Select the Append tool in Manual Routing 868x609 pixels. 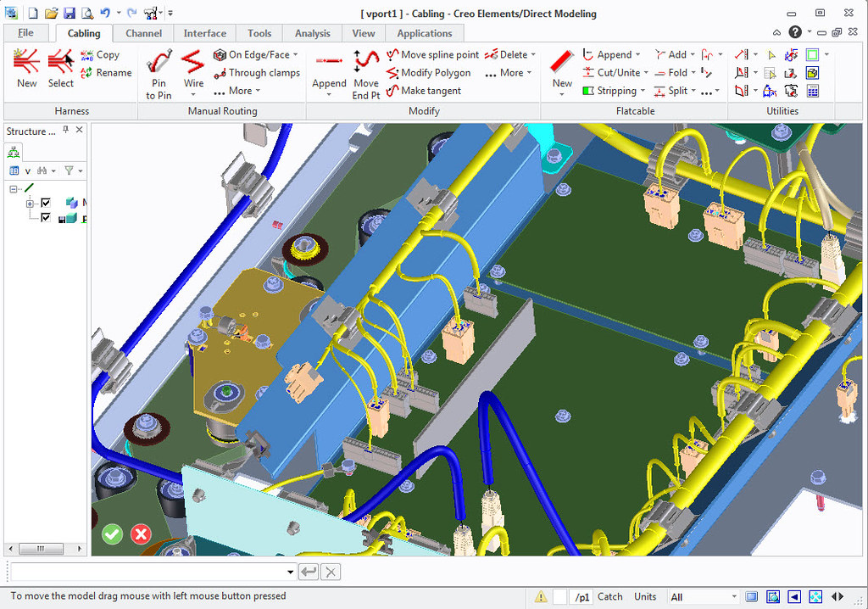click(329, 72)
